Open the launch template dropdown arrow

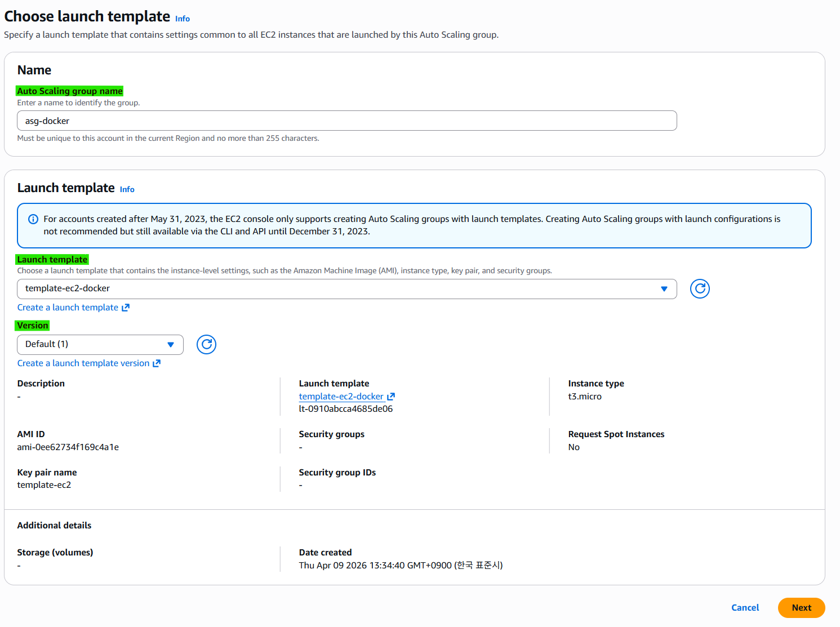[x=664, y=289]
